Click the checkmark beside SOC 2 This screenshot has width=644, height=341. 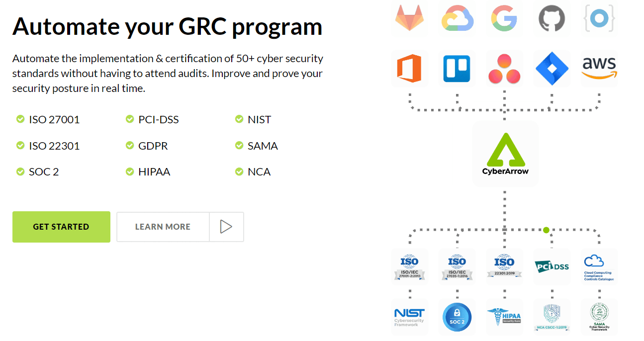coord(20,171)
